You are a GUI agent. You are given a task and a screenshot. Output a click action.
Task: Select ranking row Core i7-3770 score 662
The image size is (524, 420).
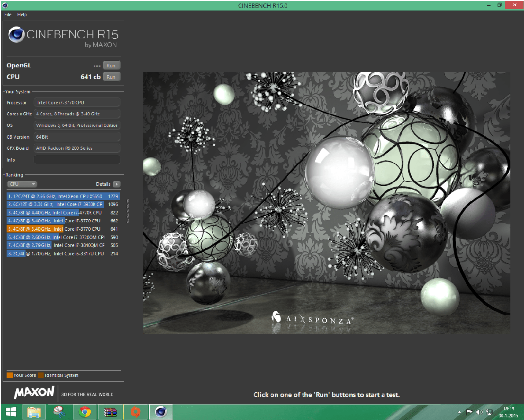pos(63,221)
